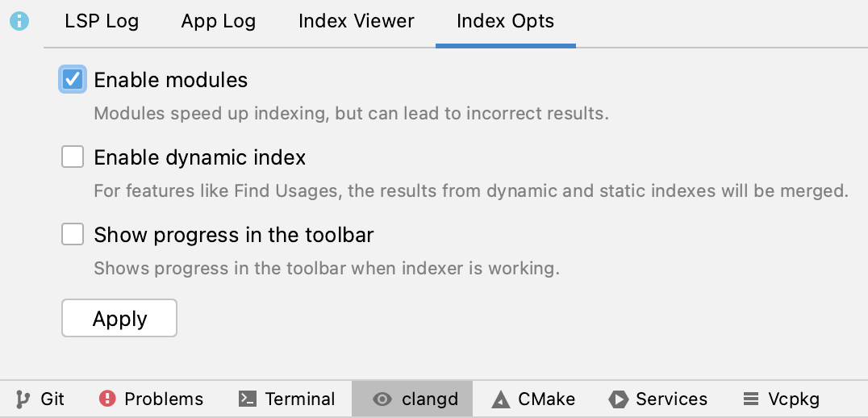Image resolution: width=868 pixels, height=418 pixels.
Task: Click the Services play icon
Action: [x=619, y=399]
